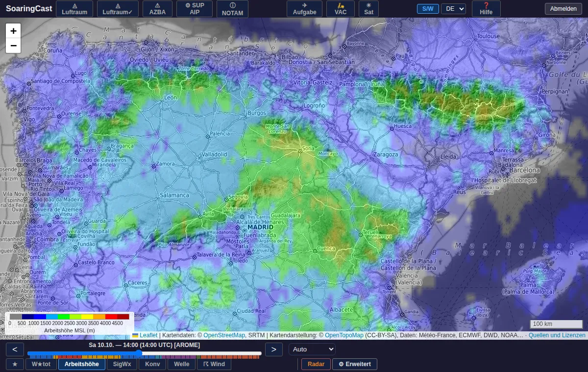This screenshot has height=372, width=588.
Task: Toggle the S/W grayscale map mode
Action: click(x=428, y=9)
